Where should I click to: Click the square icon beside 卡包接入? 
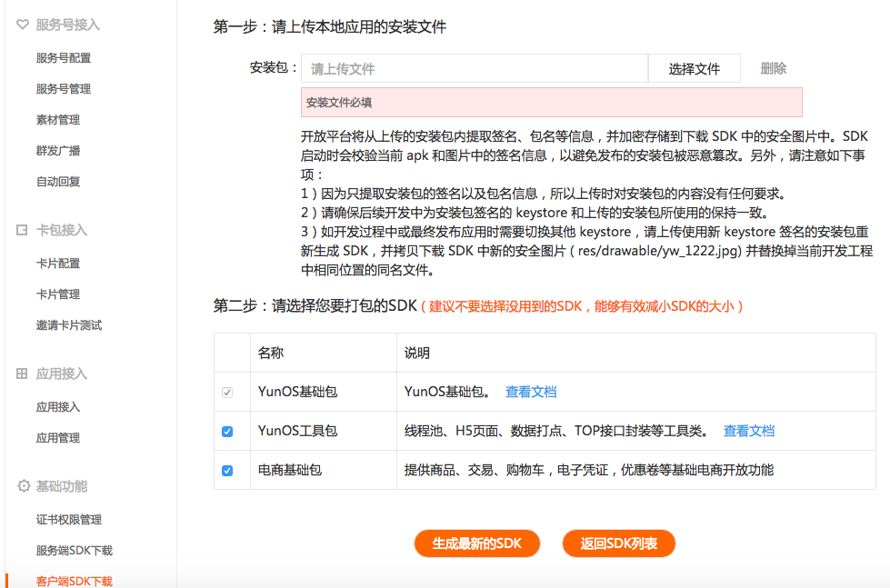pos(22,230)
